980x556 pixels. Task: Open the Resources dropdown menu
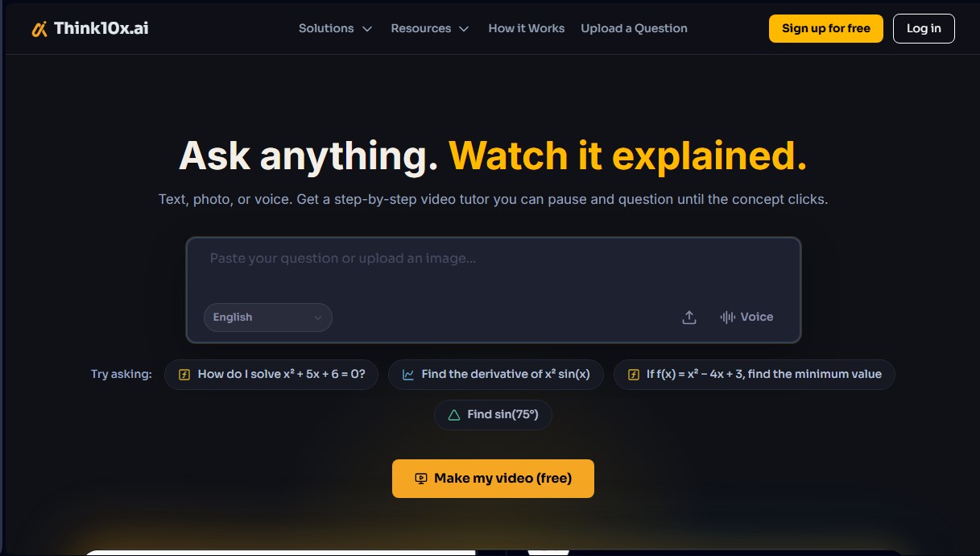click(429, 28)
